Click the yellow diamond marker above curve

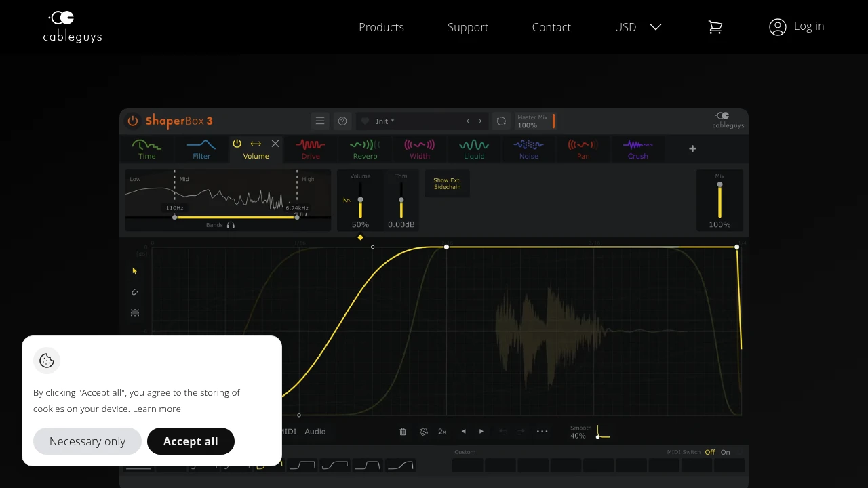point(360,237)
